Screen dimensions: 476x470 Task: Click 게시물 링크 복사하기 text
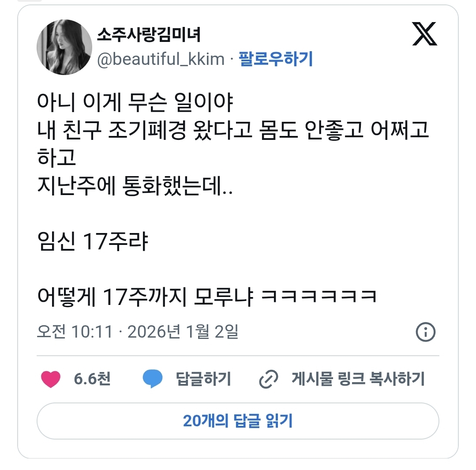(x=358, y=379)
